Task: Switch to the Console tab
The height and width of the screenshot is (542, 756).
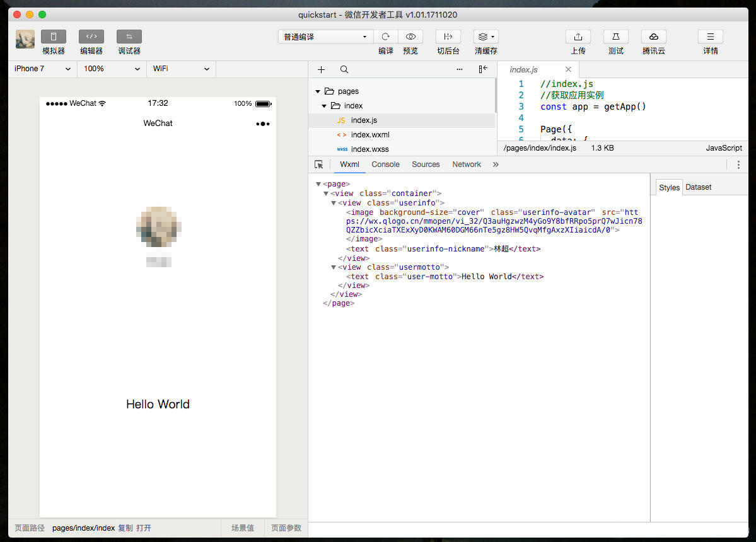Action: (385, 164)
